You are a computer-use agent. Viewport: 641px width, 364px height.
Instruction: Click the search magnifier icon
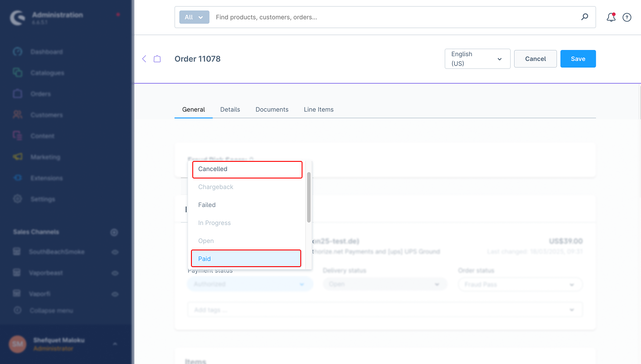(x=584, y=17)
